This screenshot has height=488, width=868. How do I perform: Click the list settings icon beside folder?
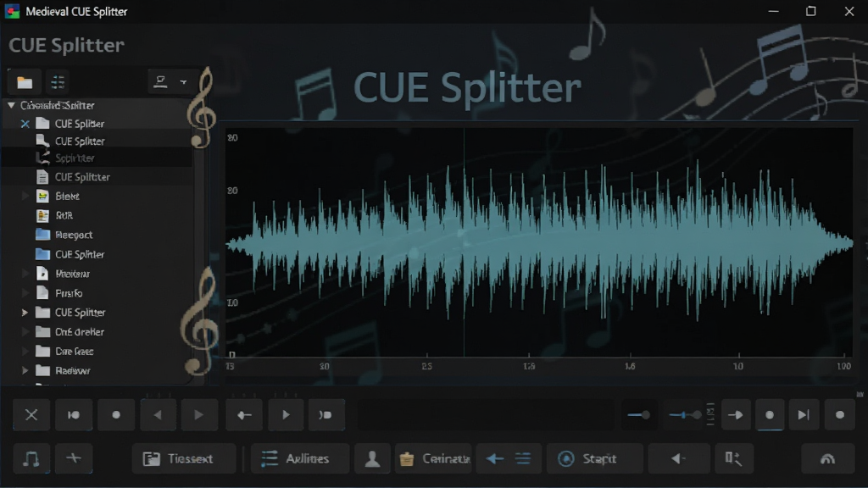[x=58, y=82]
